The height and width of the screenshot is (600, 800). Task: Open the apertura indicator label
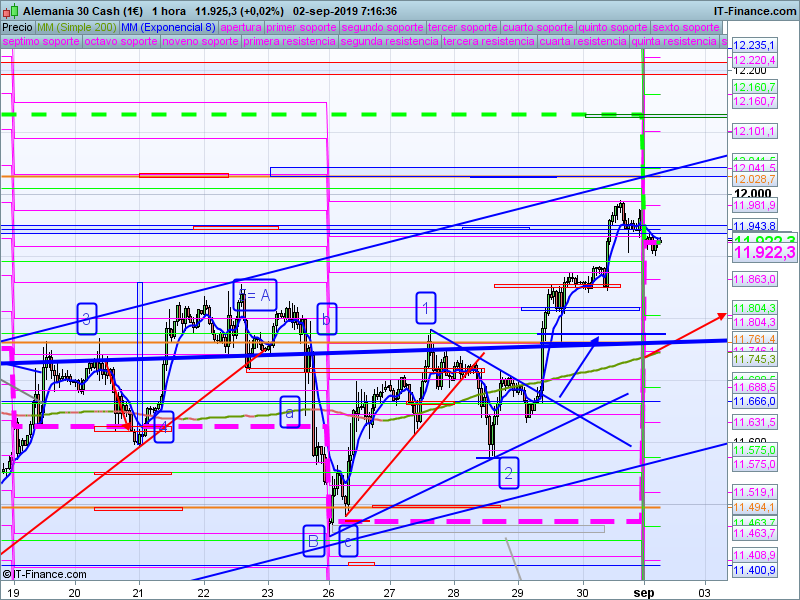[241, 27]
